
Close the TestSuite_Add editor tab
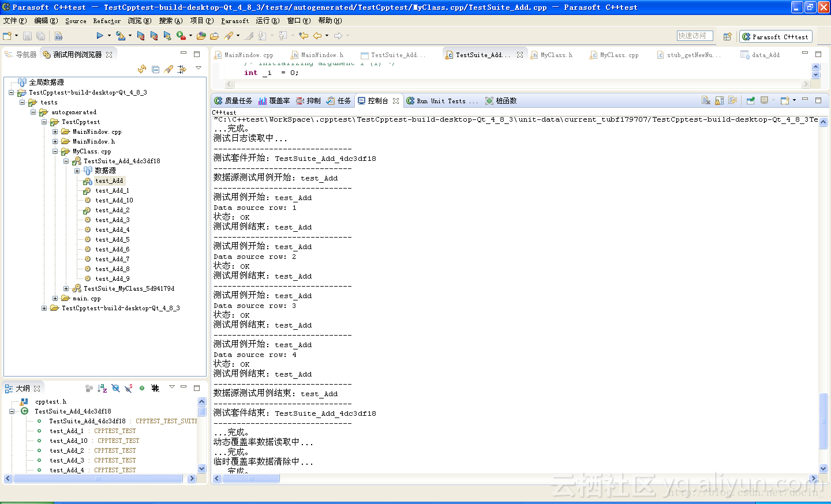[x=520, y=55]
